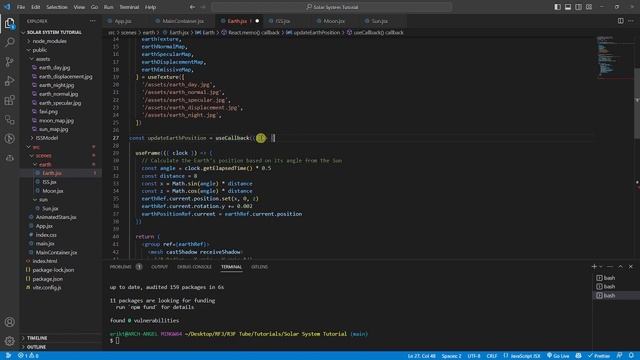The width and height of the screenshot is (640, 360).
Task: Click the Prettier status bar item
Action: click(599, 356)
